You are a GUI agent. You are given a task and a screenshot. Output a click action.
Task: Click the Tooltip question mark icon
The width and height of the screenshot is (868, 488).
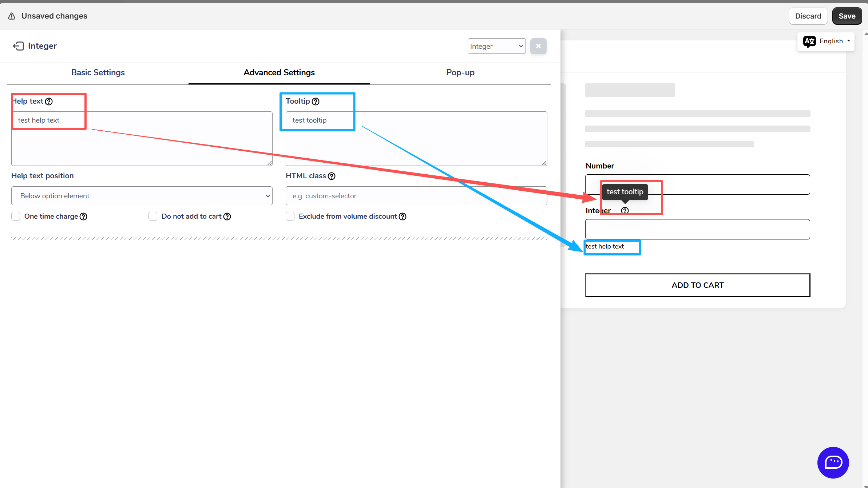tap(316, 102)
